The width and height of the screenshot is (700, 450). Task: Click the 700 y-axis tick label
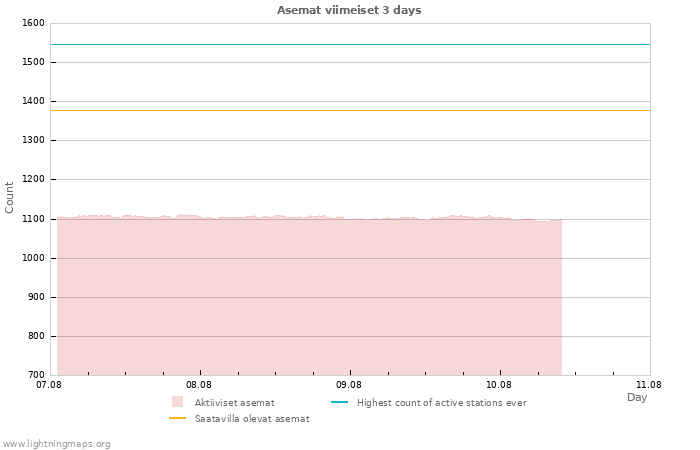(x=34, y=375)
